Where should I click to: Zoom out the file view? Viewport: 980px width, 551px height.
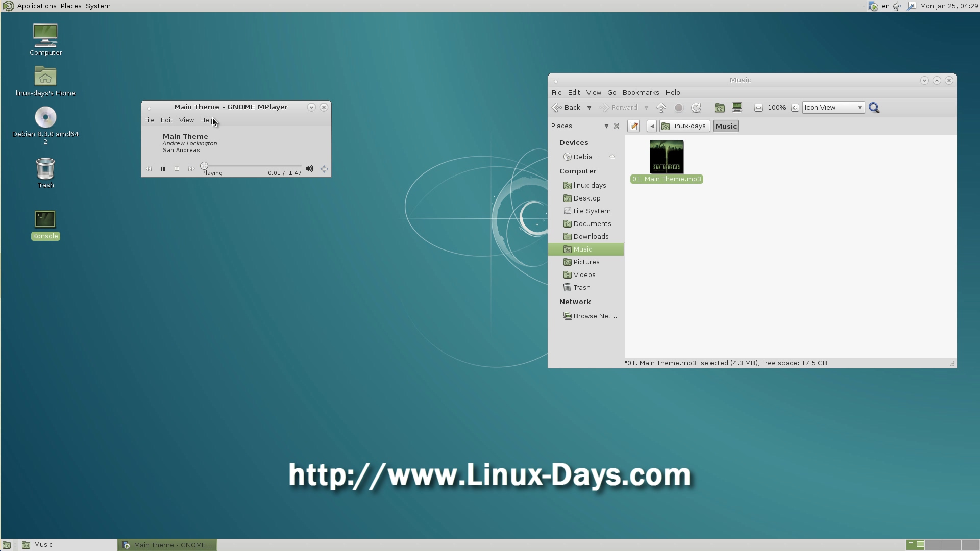point(758,108)
